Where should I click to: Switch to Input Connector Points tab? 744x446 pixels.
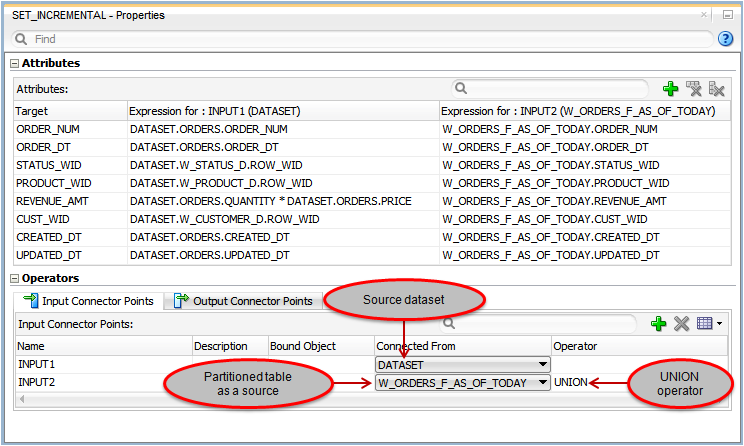[88, 301]
